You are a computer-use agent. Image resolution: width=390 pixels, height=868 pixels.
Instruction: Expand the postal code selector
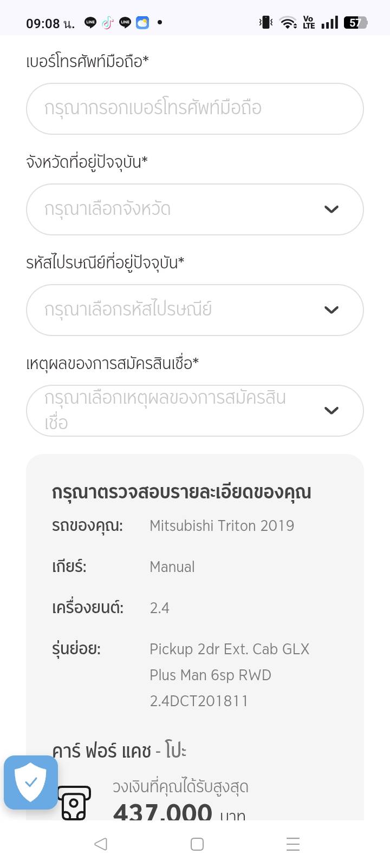tap(194, 310)
